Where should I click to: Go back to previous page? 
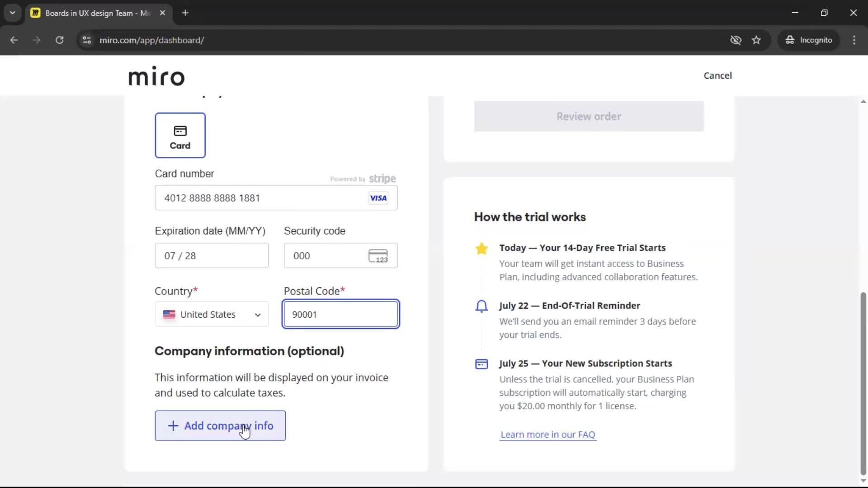[14, 40]
